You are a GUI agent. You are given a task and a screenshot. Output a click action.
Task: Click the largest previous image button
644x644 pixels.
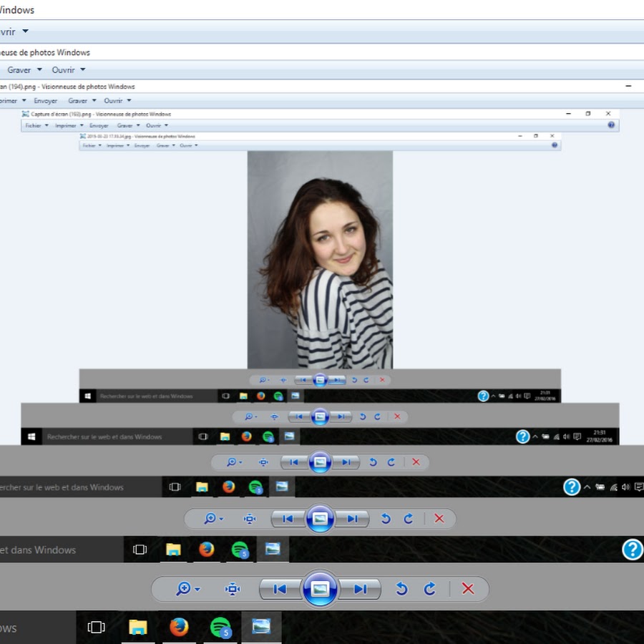[280, 589]
